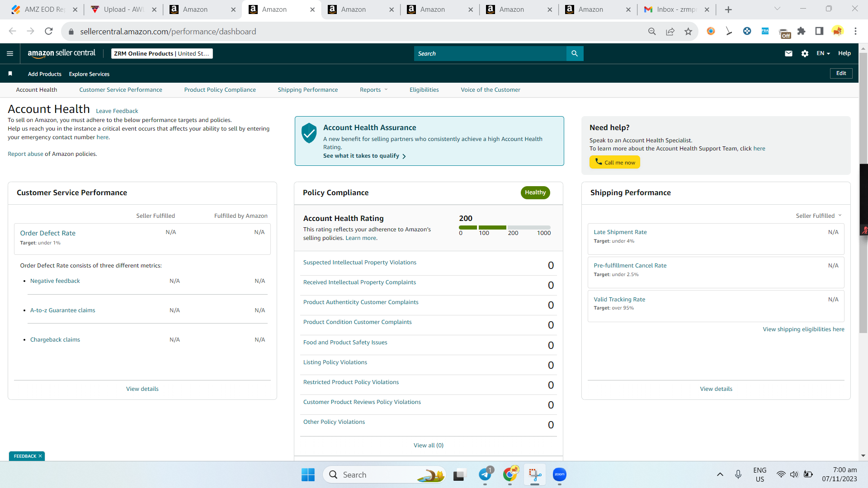The height and width of the screenshot is (488, 868).
Task: Click the share page icon in address bar
Action: [x=670, y=31]
